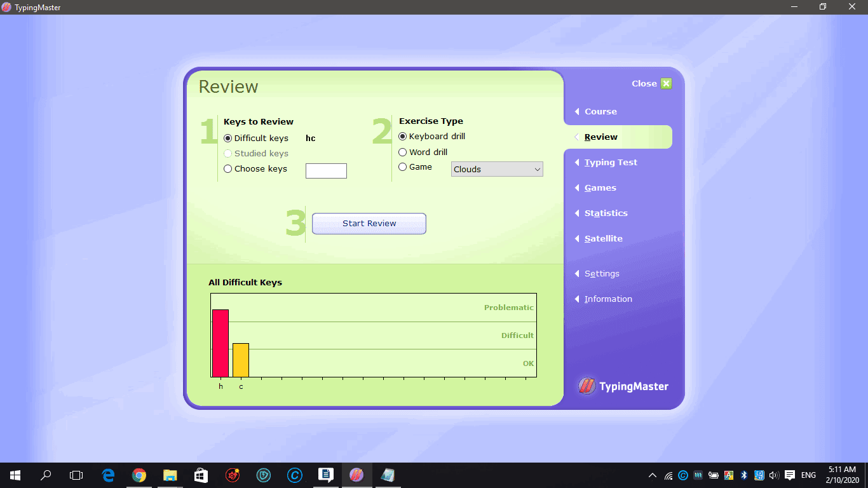Screen dimensions: 868x488
Task: Click the Choose keys input box
Action: (326, 171)
